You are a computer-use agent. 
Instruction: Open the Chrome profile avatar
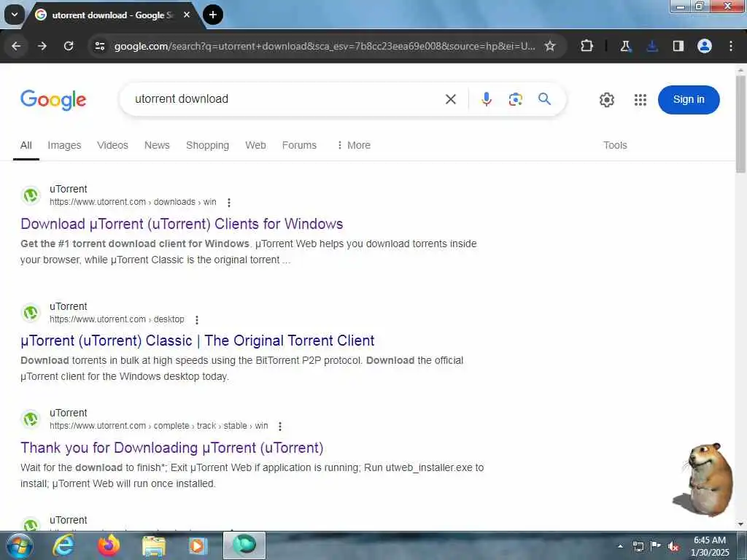[x=705, y=46]
